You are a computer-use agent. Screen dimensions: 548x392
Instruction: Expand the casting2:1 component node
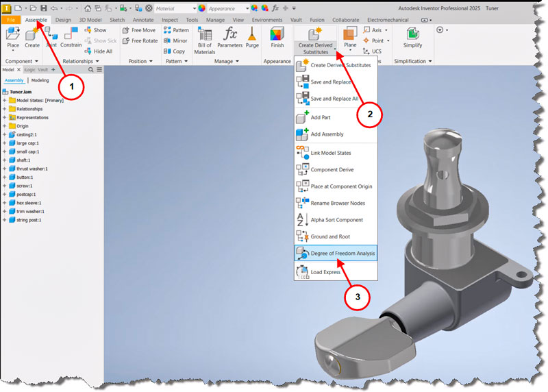[5, 134]
